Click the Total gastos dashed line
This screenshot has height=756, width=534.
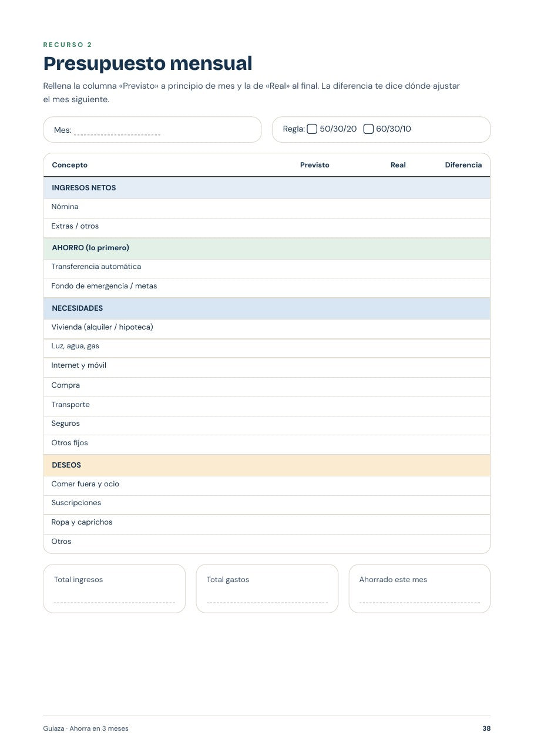pos(267,603)
